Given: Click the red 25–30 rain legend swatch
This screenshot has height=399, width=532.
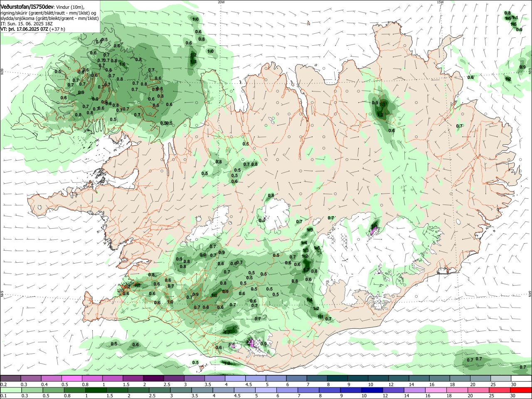Looking at the screenshot, I should click(x=500, y=390).
